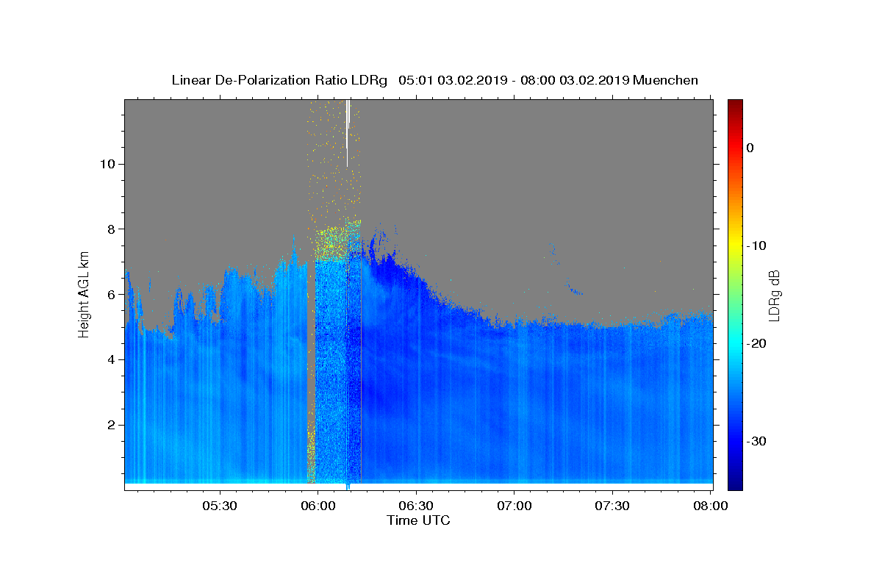Click the 08:00 time axis label

pos(711,506)
